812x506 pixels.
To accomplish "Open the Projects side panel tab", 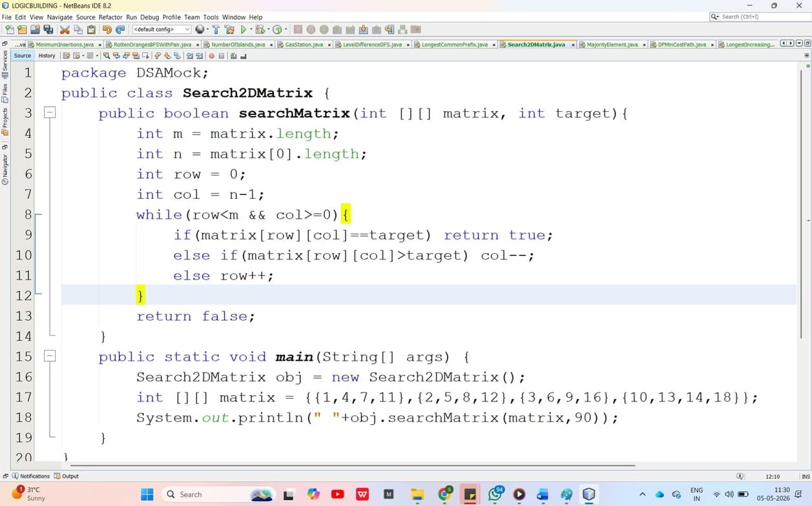I will click(x=5, y=122).
